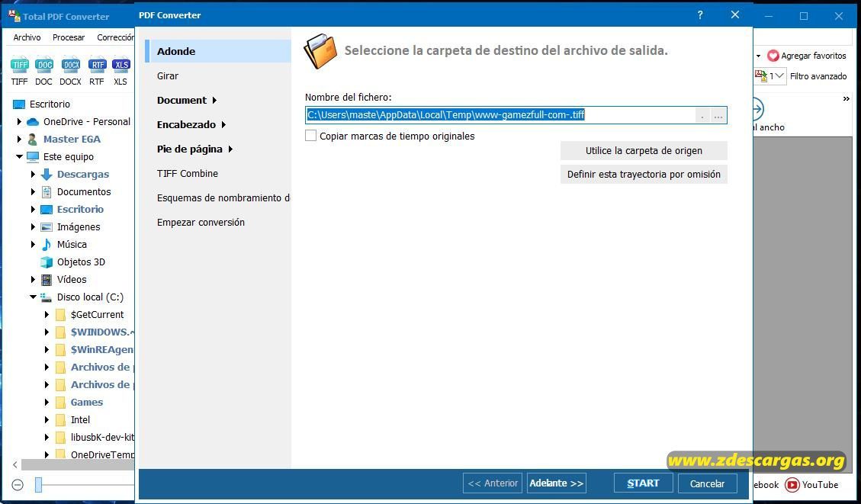
Task: Click the YouTube icon in main window
Action: (x=792, y=485)
